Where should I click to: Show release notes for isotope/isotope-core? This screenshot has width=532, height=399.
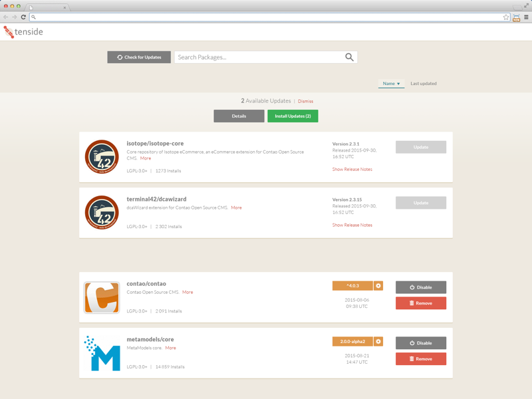(352, 170)
